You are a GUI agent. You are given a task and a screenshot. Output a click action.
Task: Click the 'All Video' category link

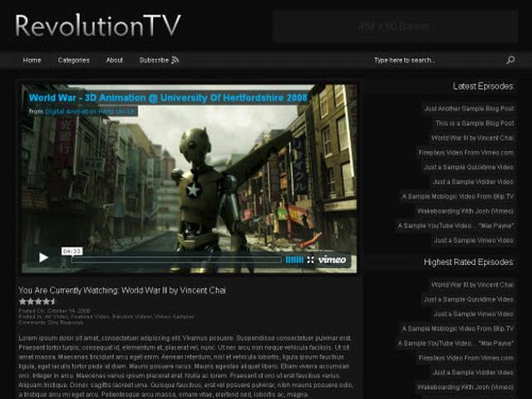coord(56,317)
